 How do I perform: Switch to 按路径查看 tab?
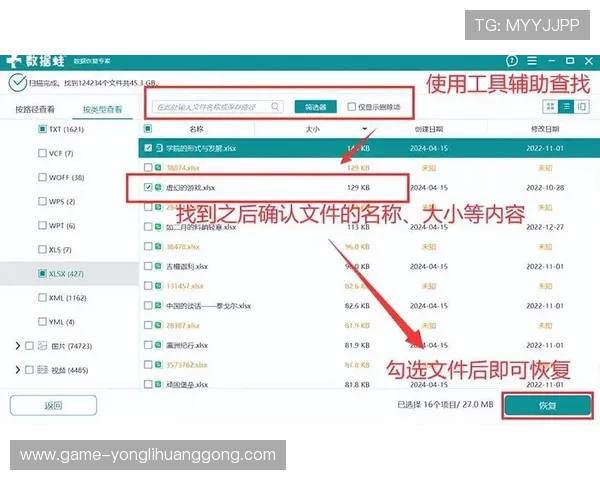tap(35, 109)
